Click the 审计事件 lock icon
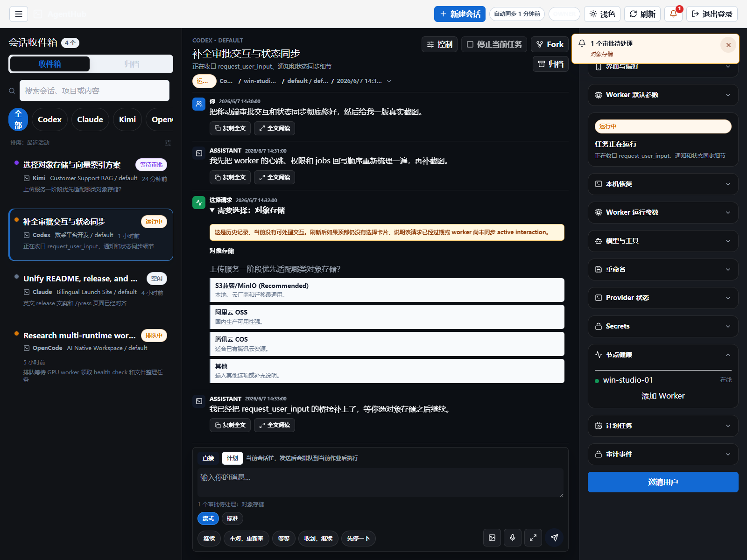The height and width of the screenshot is (560, 747). coord(599,454)
